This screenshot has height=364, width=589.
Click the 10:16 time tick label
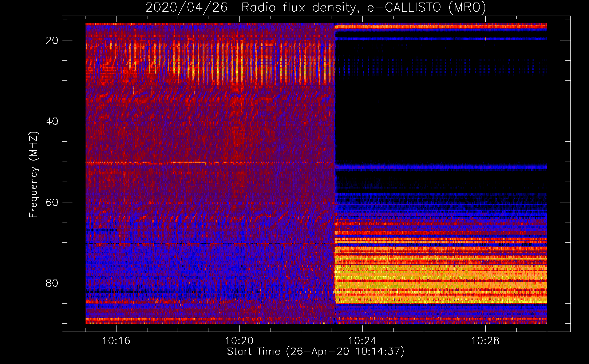pos(116,341)
